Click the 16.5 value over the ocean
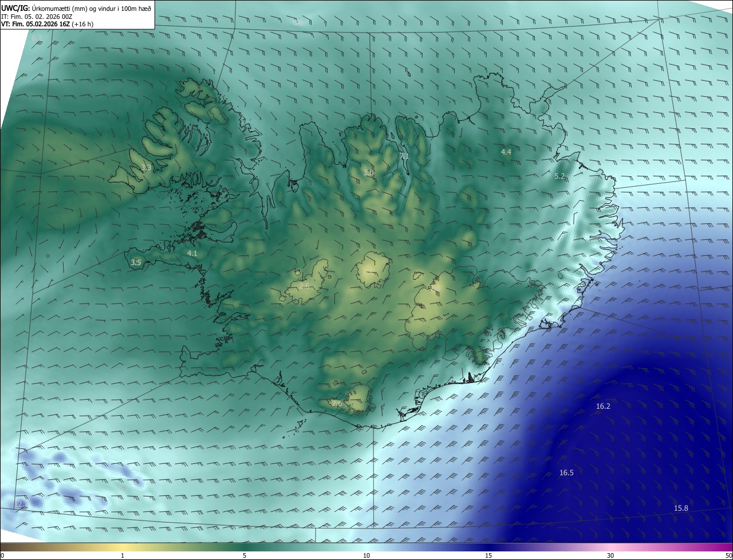This screenshot has width=733, height=560. (566, 472)
